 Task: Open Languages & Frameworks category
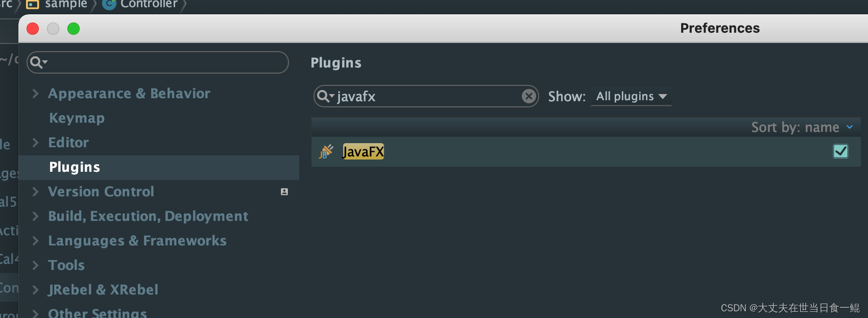coord(137,241)
